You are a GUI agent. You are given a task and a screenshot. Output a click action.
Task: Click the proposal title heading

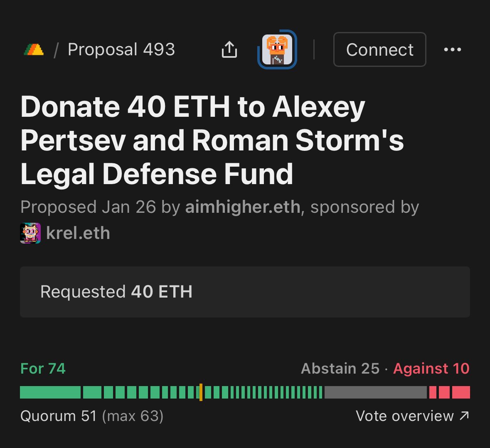pyautogui.click(x=212, y=140)
